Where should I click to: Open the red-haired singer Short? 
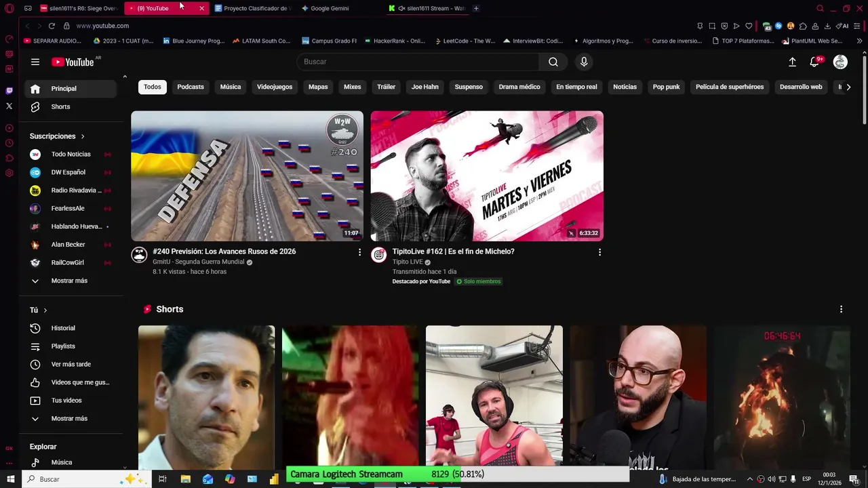(350, 397)
